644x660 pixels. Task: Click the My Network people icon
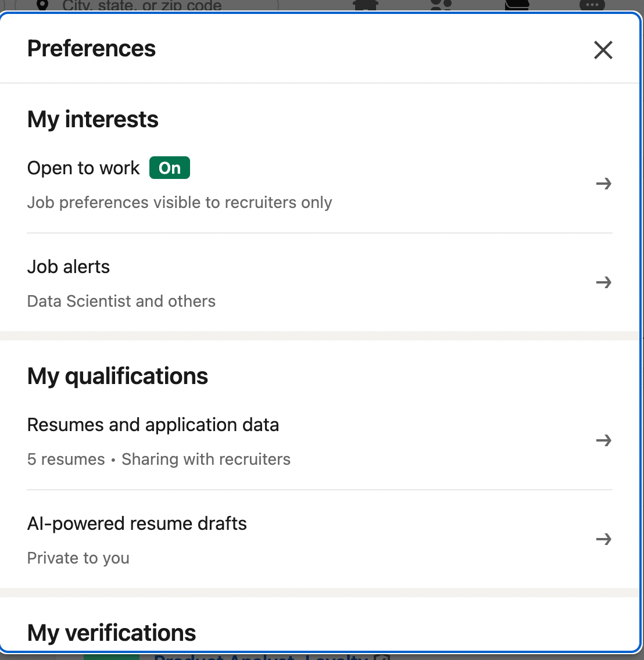pyautogui.click(x=441, y=5)
